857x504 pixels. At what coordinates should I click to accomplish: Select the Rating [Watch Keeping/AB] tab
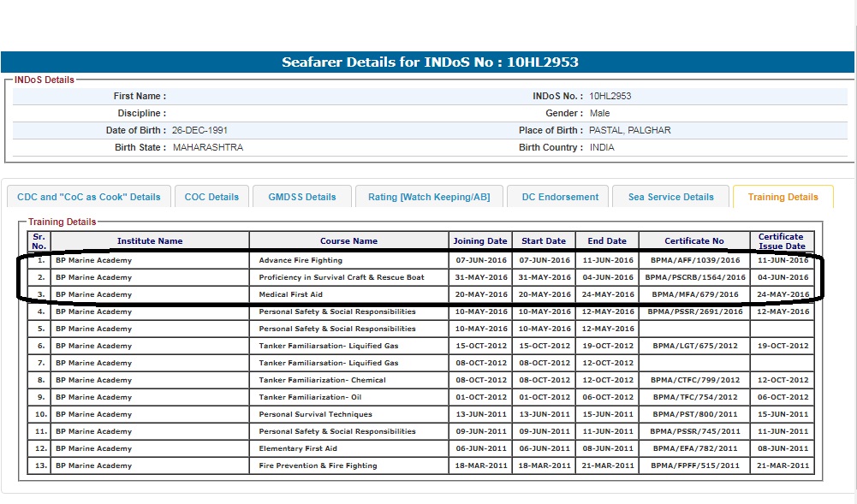point(429,197)
